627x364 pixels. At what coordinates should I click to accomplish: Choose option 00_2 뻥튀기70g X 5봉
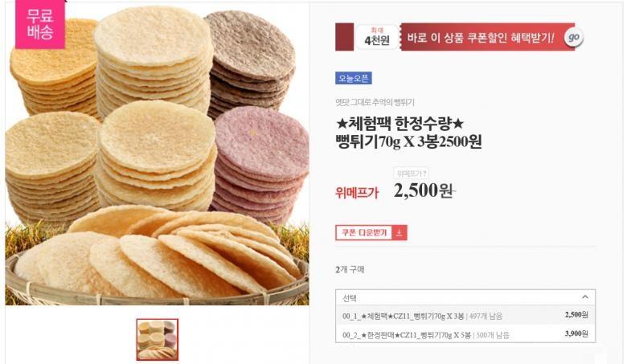point(465,334)
